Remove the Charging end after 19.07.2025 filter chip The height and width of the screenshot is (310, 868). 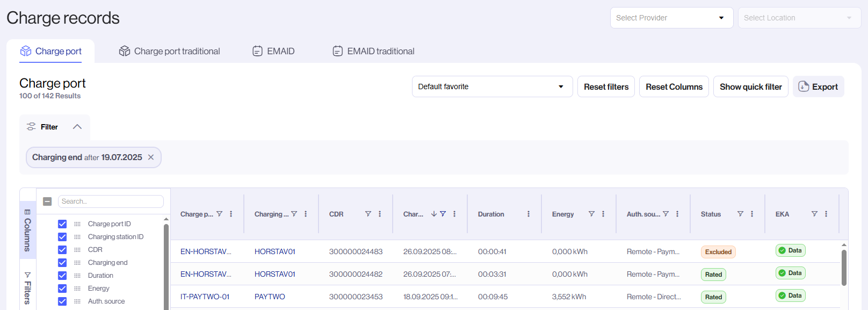coord(151,157)
